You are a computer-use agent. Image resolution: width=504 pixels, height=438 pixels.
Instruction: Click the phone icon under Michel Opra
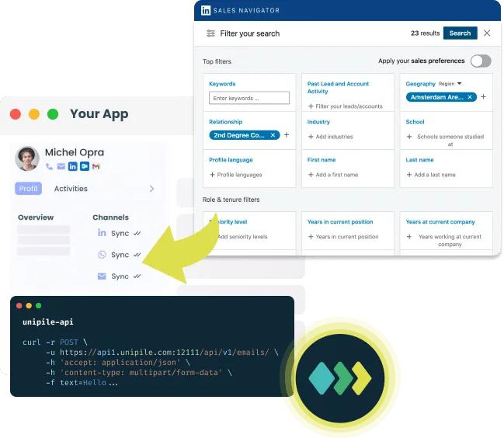[x=49, y=166]
